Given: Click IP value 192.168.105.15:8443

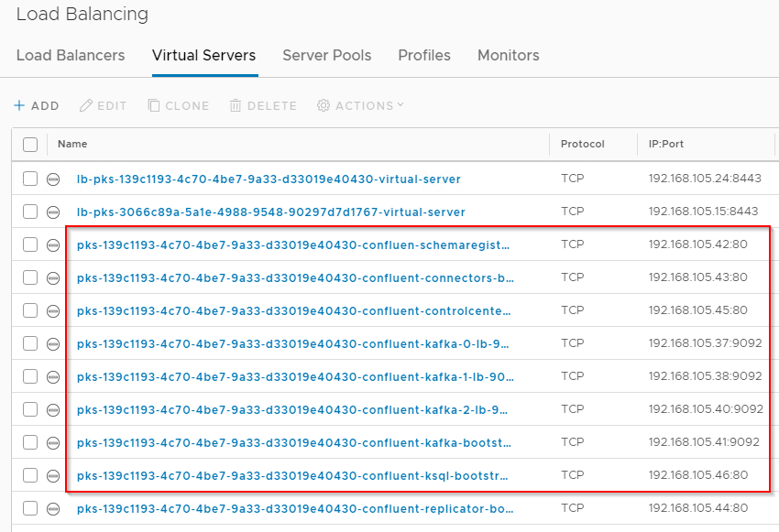Looking at the screenshot, I should [703, 211].
